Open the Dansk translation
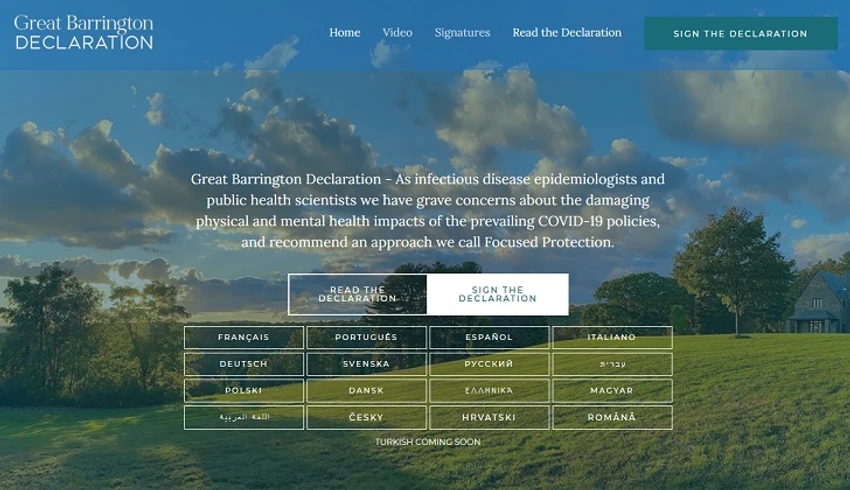Viewport: 850px width, 490px height. (x=366, y=391)
